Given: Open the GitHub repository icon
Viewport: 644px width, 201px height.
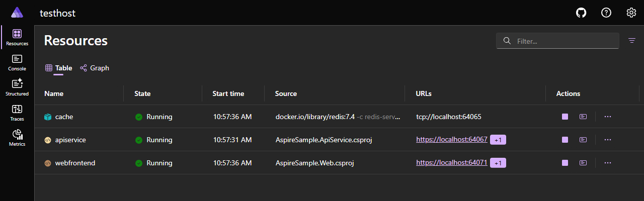Looking at the screenshot, I should point(581,13).
